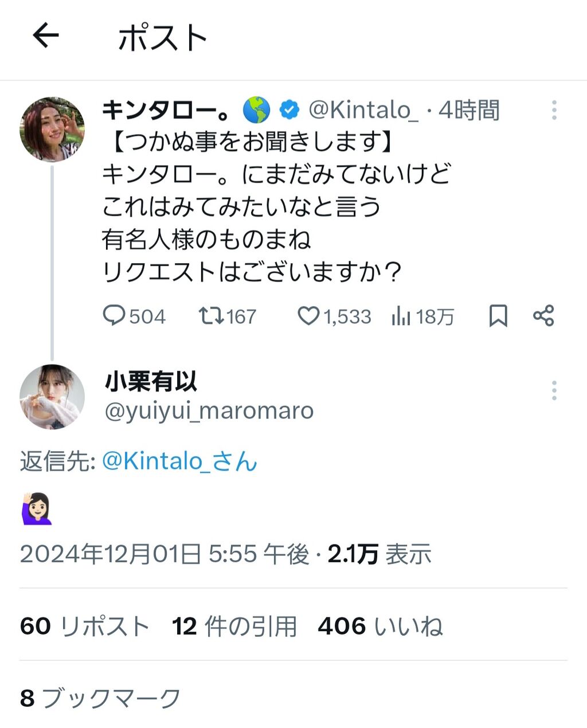This screenshot has width=587, height=728.
Task: Open three-dot menu on 小栗有以's reply
Action: click(x=554, y=391)
